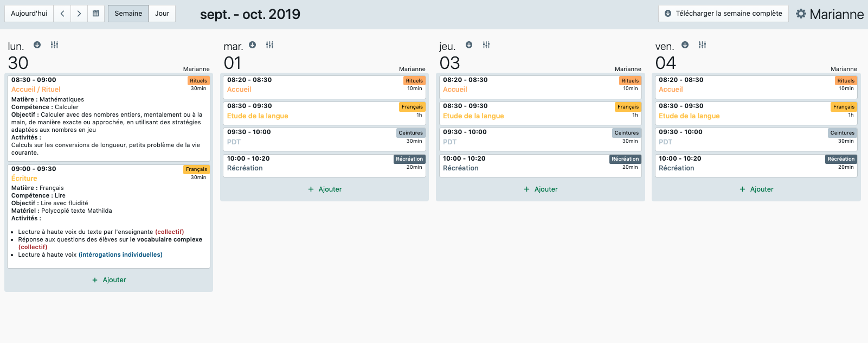The height and width of the screenshot is (343, 868).
Task: Select the Ceintures tag on Tuesday's PDT
Action: (410, 133)
